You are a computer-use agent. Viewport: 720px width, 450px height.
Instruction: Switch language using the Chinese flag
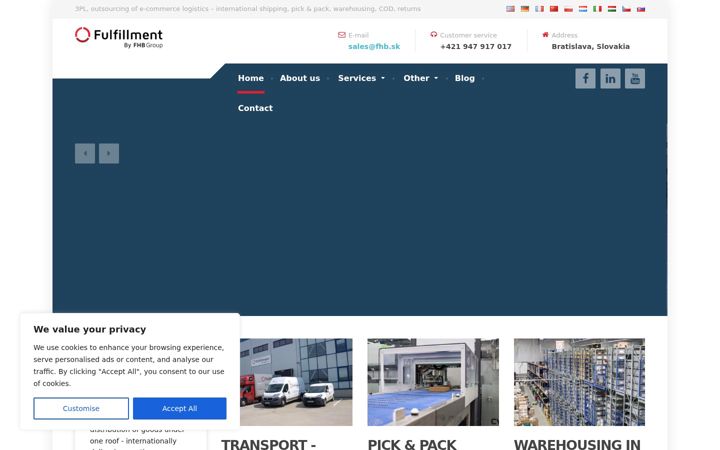(554, 9)
